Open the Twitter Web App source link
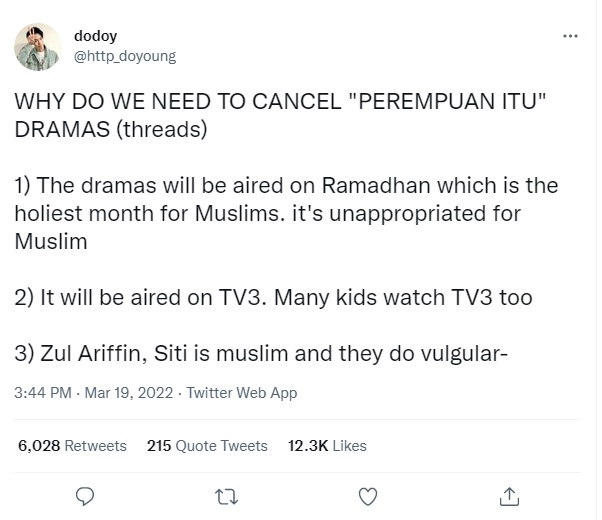The width and height of the screenshot is (602, 520). click(x=242, y=393)
